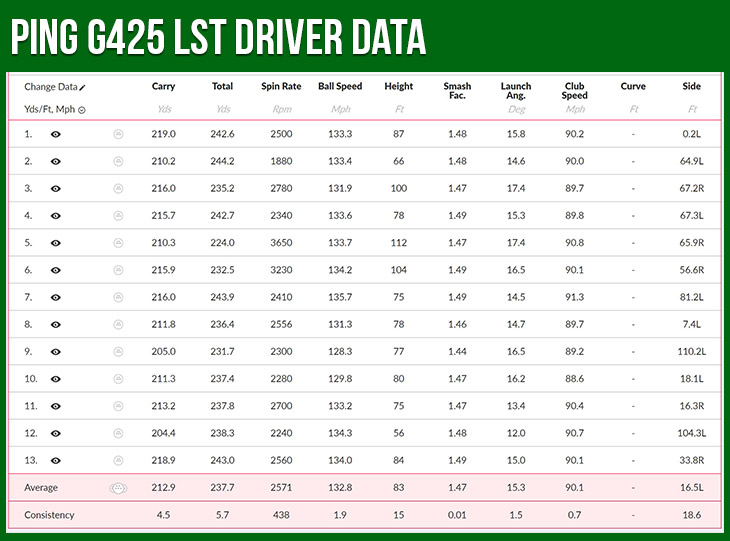Click the golf ball icon in row 9
730x541 pixels.
[x=118, y=352]
